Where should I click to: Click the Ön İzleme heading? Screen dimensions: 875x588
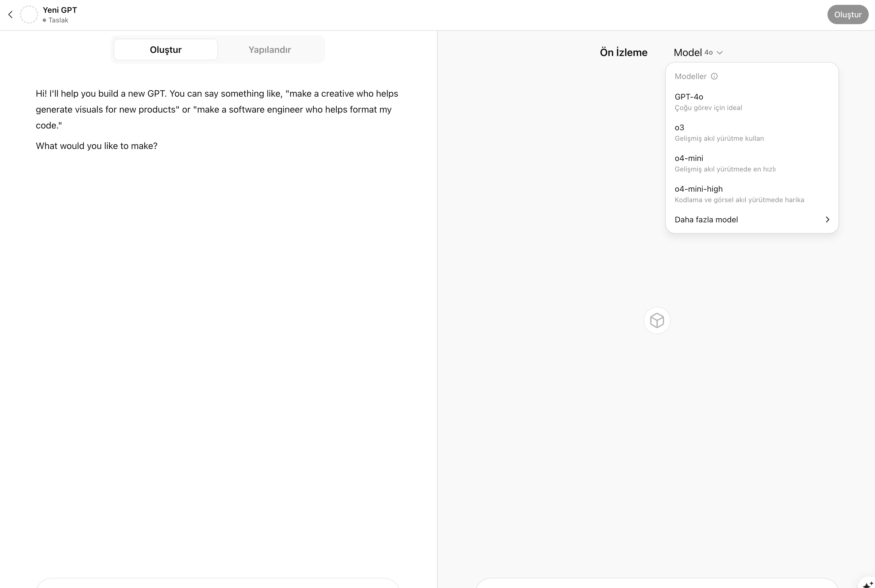623,53
